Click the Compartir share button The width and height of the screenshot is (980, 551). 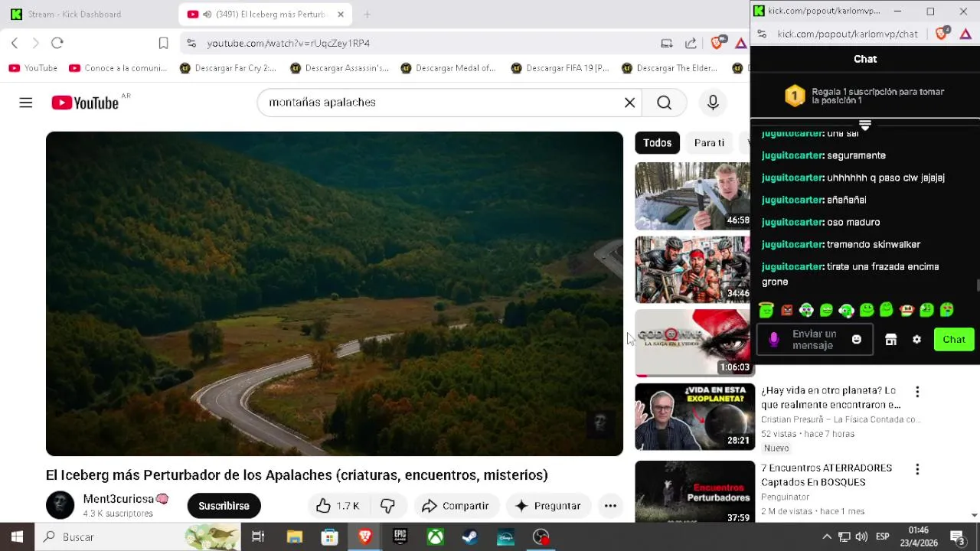click(x=456, y=506)
